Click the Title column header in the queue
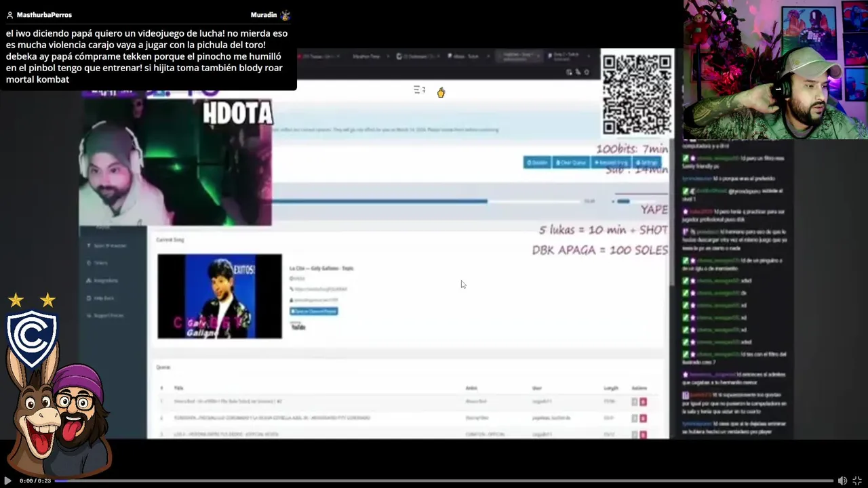 (178, 388)
